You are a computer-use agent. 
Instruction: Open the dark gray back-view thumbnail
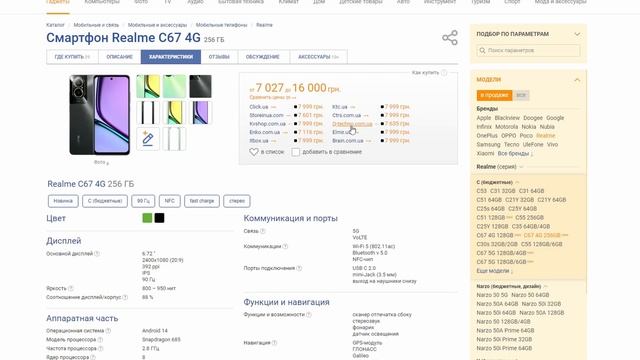coord(200,87)
